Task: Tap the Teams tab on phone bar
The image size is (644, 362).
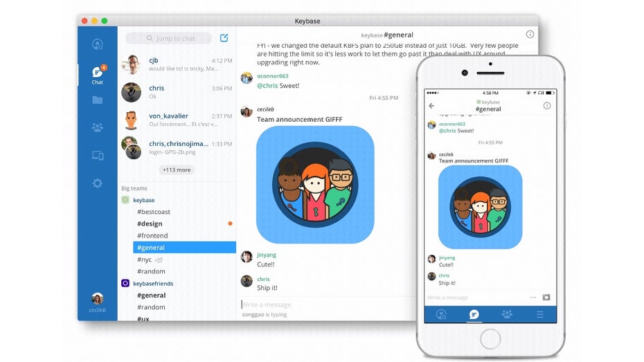Action: (x=507, y=314)
